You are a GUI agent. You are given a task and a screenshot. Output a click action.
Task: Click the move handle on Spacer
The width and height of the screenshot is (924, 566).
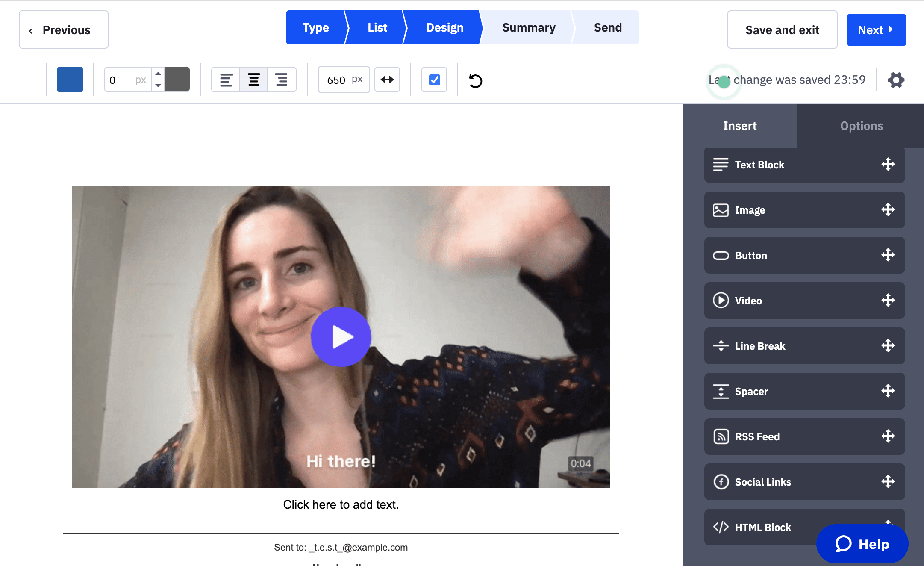coord(888,391)
